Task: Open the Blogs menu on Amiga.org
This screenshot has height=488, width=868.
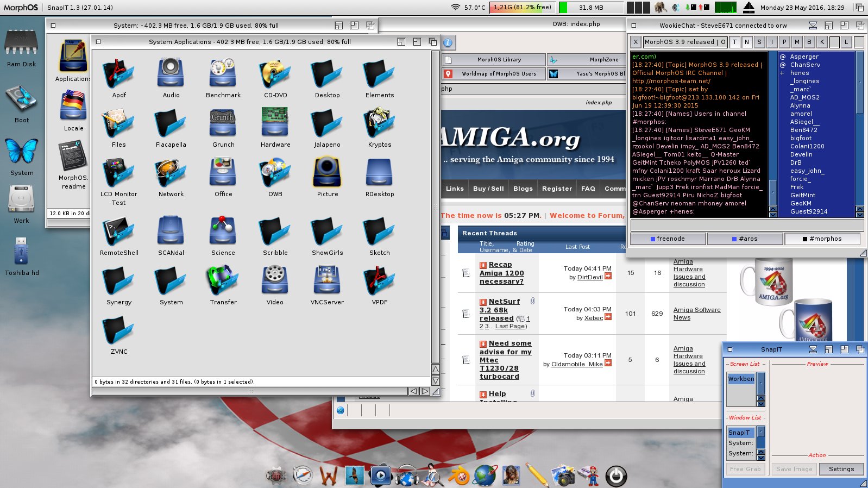Action: [523, 189]
